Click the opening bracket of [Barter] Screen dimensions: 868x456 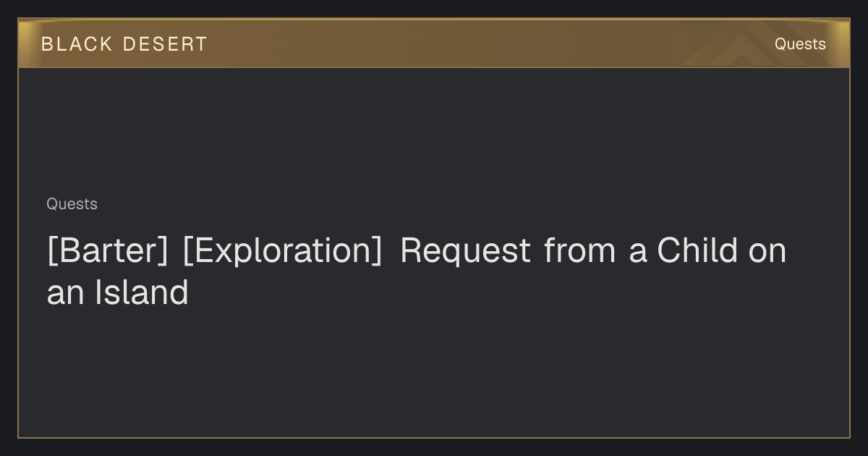[x=51, y=251]
